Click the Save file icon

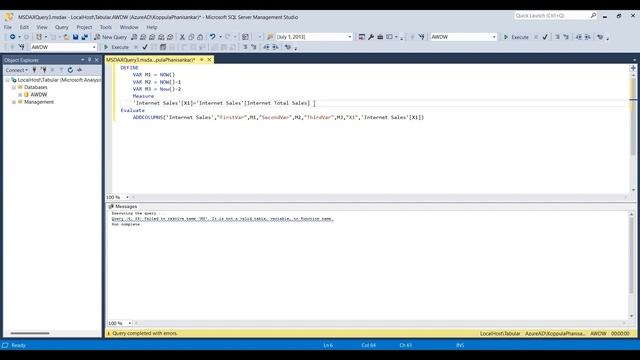click(x=76, y=37)
